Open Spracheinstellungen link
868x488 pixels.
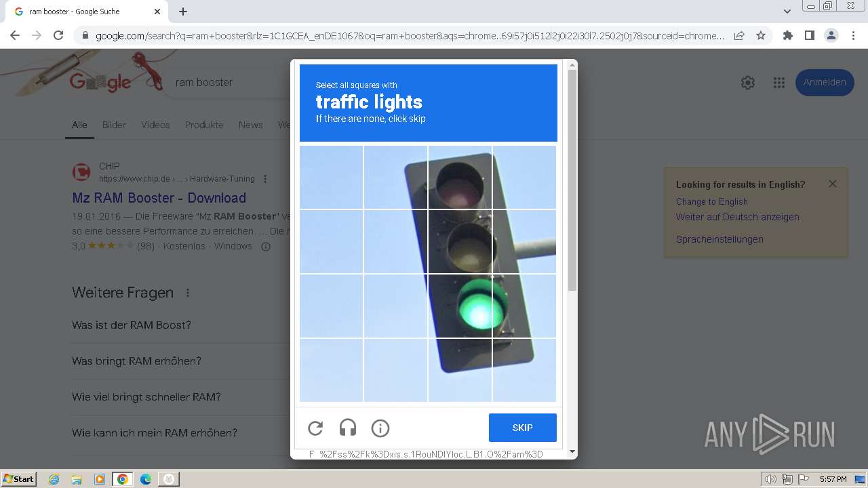tap(719, 239)
